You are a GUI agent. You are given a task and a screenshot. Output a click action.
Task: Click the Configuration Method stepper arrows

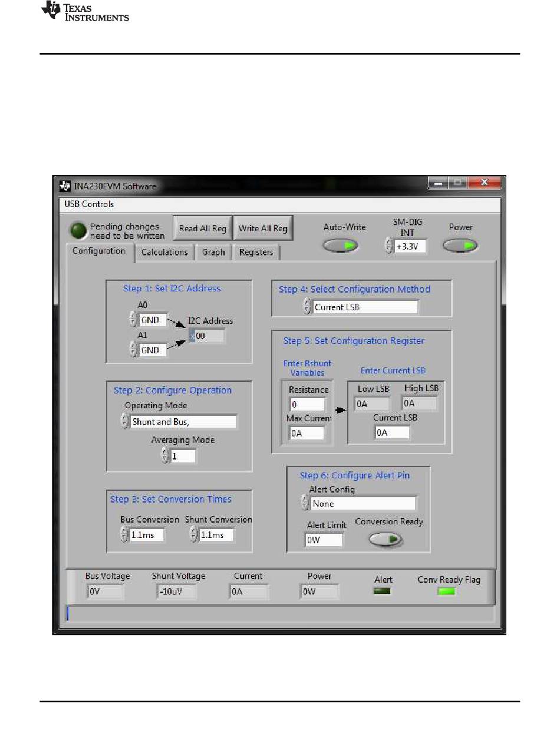(307, 307)
